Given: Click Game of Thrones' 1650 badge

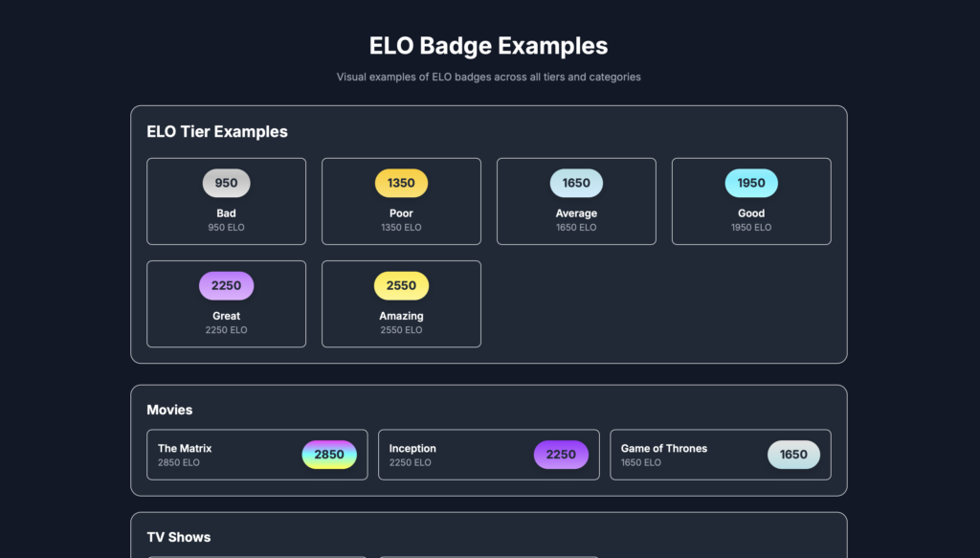Looking at the screenshot, I should pos(793,455).
